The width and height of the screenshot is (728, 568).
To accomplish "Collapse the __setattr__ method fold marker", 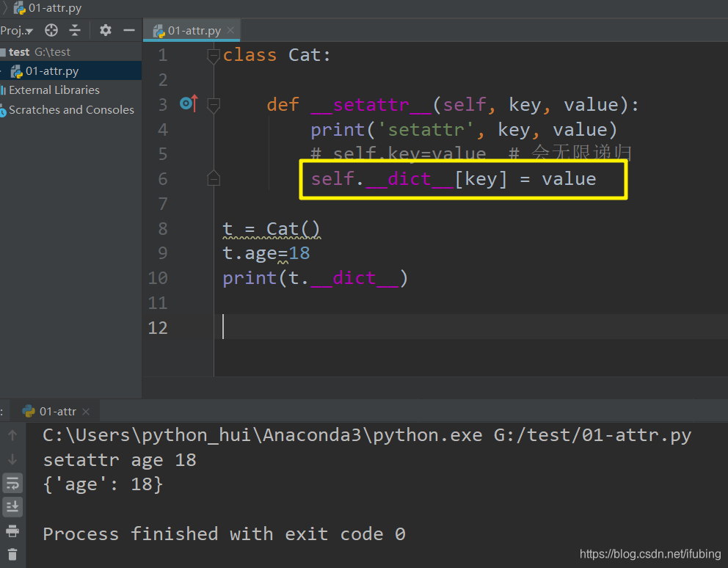I will tap(213, 106).
